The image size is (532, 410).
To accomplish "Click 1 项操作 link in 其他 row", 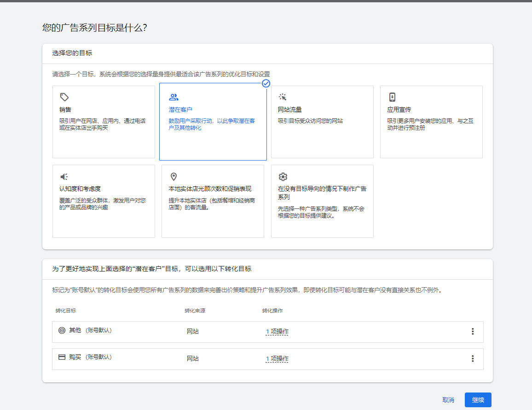I will (x=277, y=332).
